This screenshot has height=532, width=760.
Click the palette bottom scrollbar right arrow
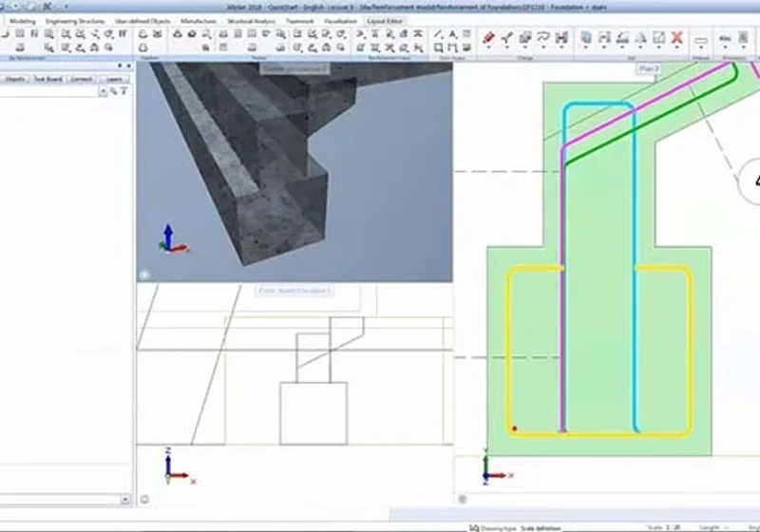pos(125,499)
